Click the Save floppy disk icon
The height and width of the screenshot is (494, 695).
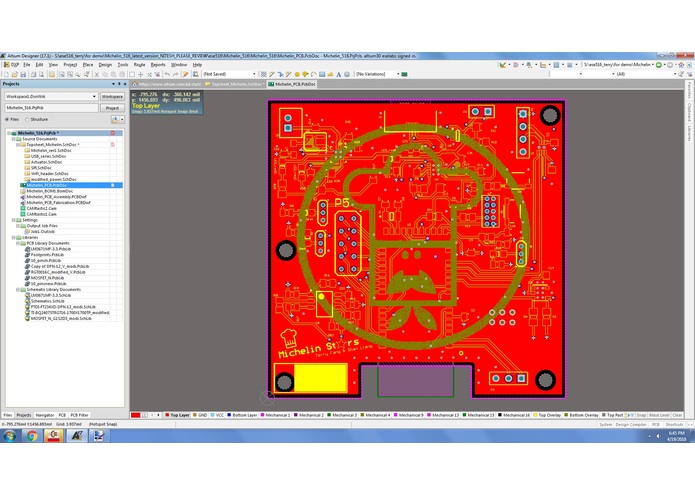click(23, 74)
